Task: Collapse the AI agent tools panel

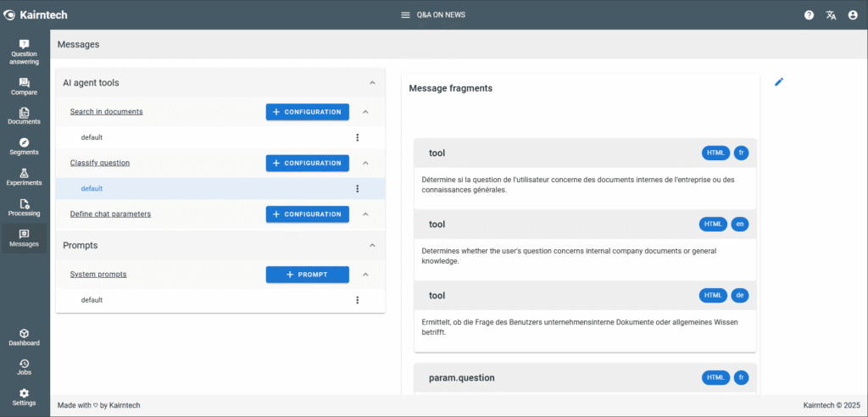Action: 372,83
